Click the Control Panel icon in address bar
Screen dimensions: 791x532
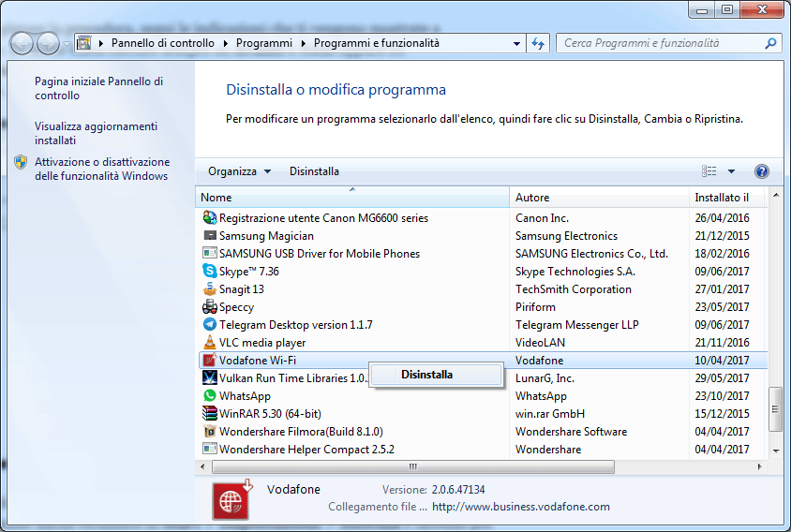click(83, 43)
